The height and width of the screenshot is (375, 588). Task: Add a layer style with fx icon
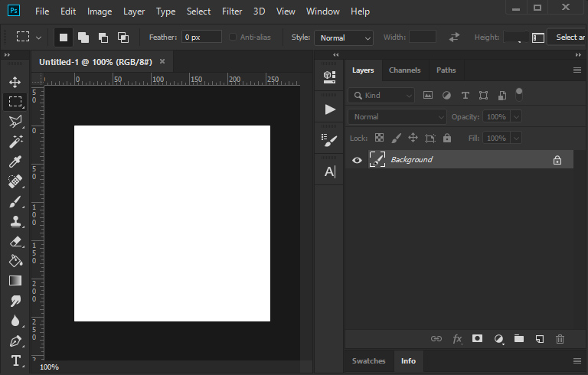[x=457, y=339]
